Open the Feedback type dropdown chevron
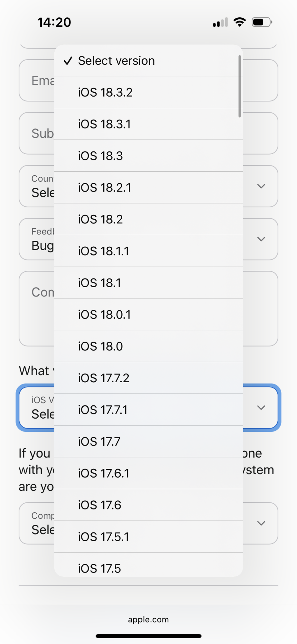The image size is (297, 644). pos(261,239)
